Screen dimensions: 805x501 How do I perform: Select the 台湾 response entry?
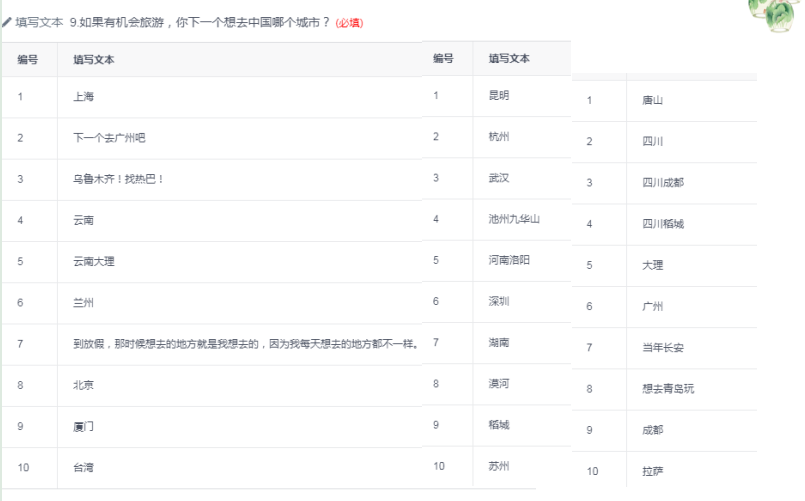point(83,467)
